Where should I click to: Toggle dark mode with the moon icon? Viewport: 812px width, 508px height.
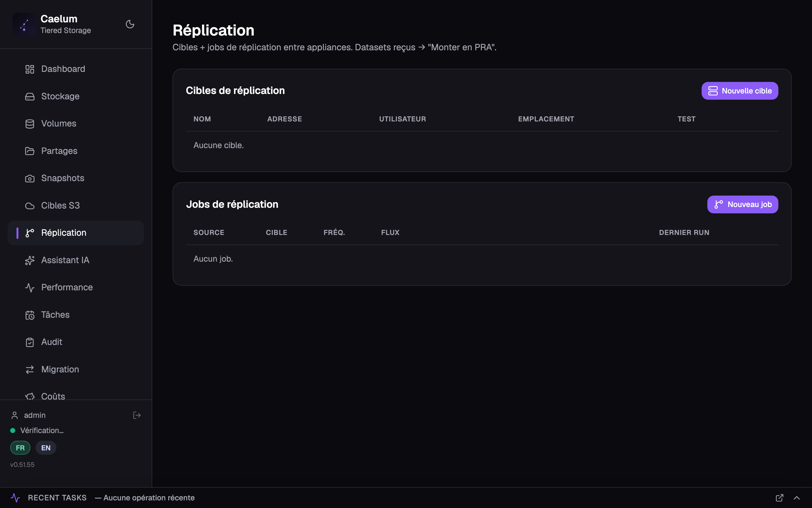pos(130,24)
